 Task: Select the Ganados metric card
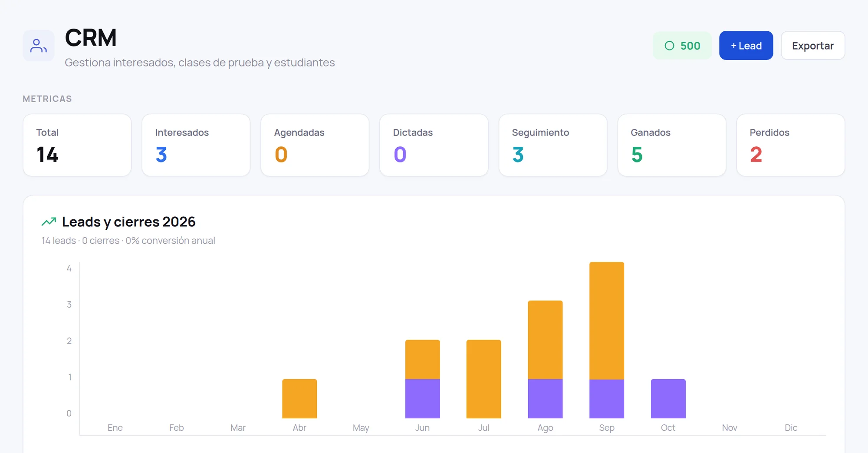(672, 145)
